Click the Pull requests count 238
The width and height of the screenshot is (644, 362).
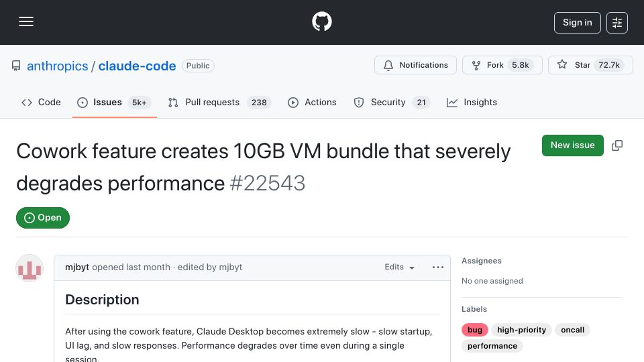click(259, 103)
